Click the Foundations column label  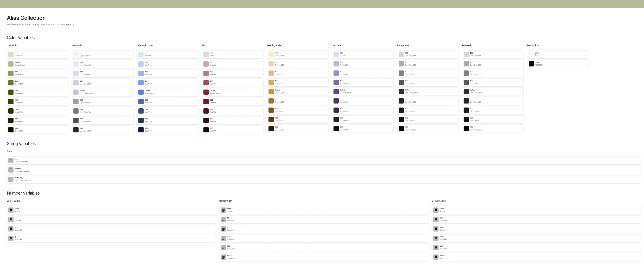point(533,45)
